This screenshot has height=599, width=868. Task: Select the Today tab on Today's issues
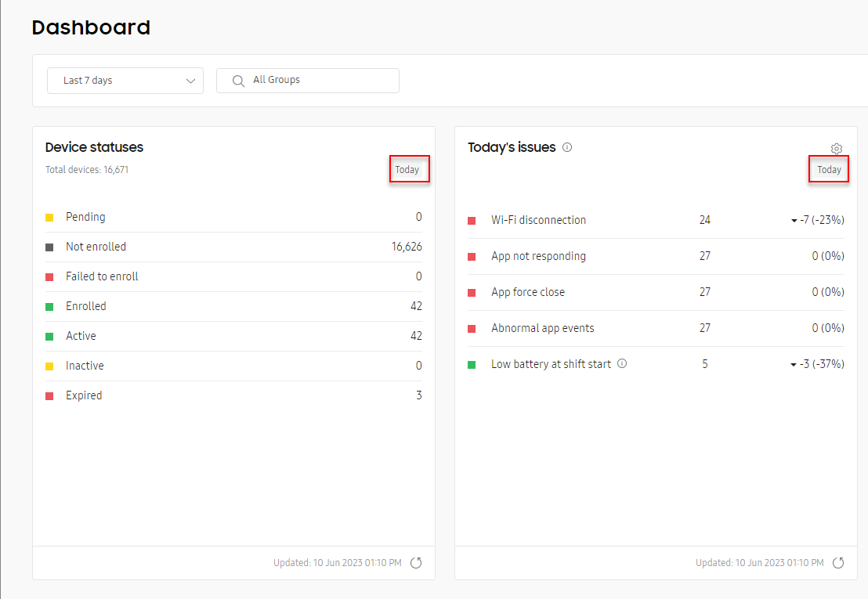[x=828, y=168]
